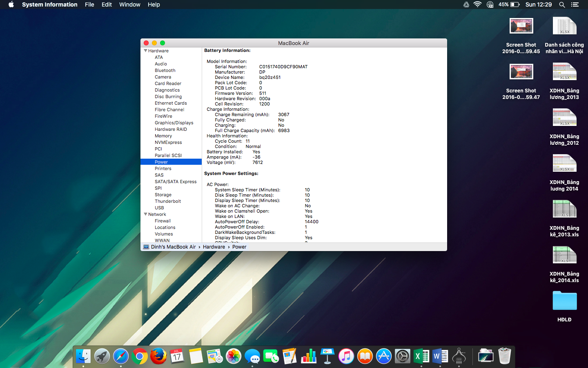Click the Spotlight search magnifier icon

[x=562, y=4]
